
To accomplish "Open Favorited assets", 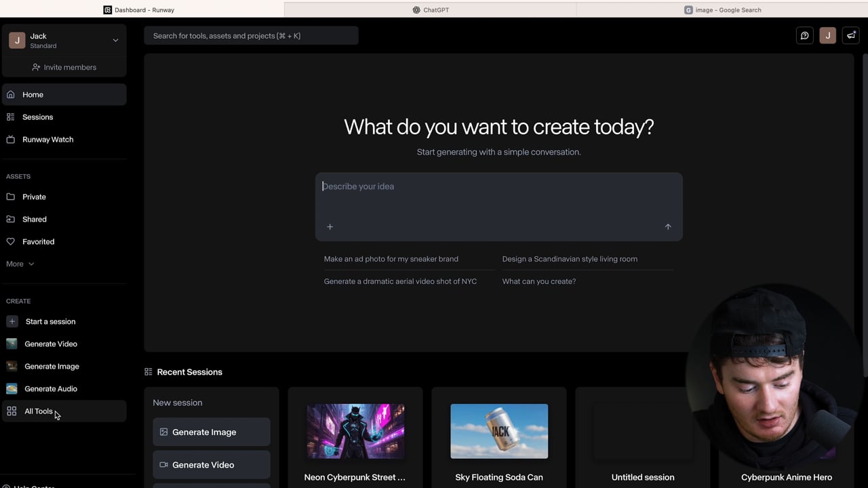I will pos(64,242).
